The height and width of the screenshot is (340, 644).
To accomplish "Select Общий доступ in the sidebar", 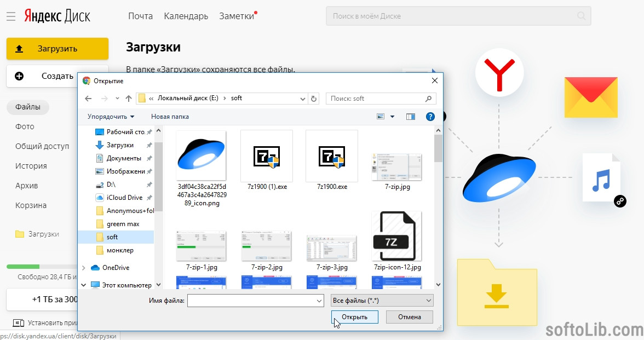I will [42, 146].
